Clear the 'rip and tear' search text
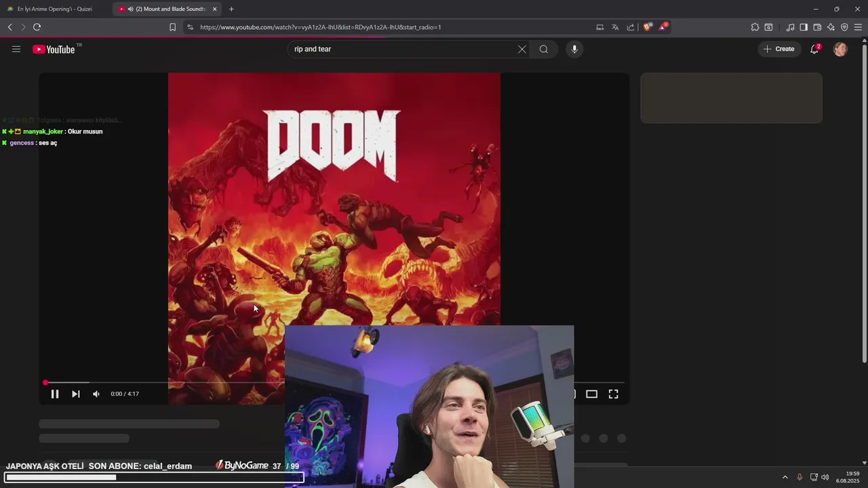 522,49
